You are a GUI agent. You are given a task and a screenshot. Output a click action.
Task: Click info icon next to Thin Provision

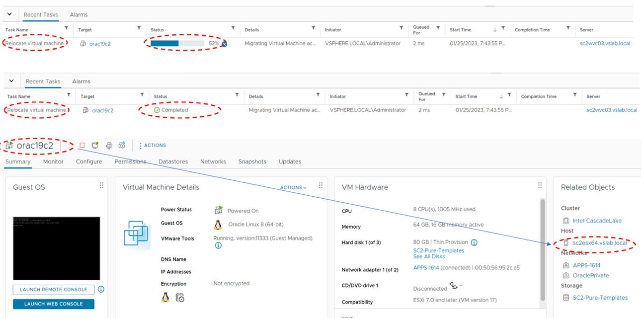click(x=474, y=242)
